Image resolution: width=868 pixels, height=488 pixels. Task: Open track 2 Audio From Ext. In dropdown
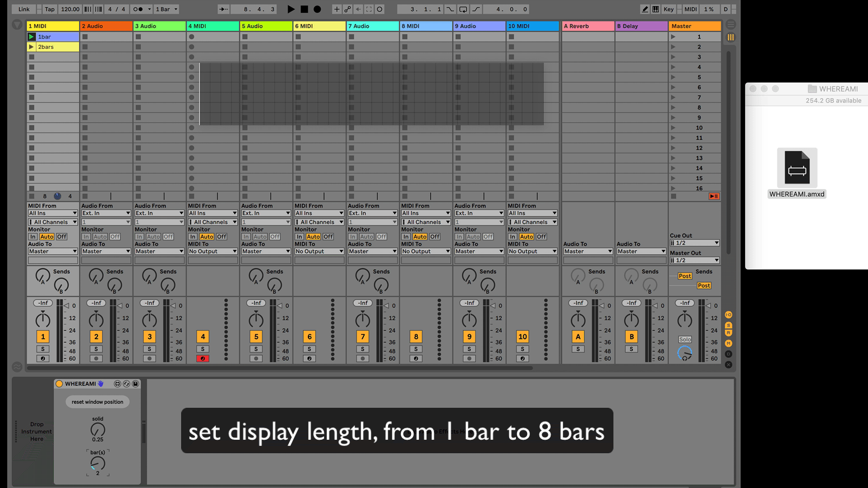[106, 213]
